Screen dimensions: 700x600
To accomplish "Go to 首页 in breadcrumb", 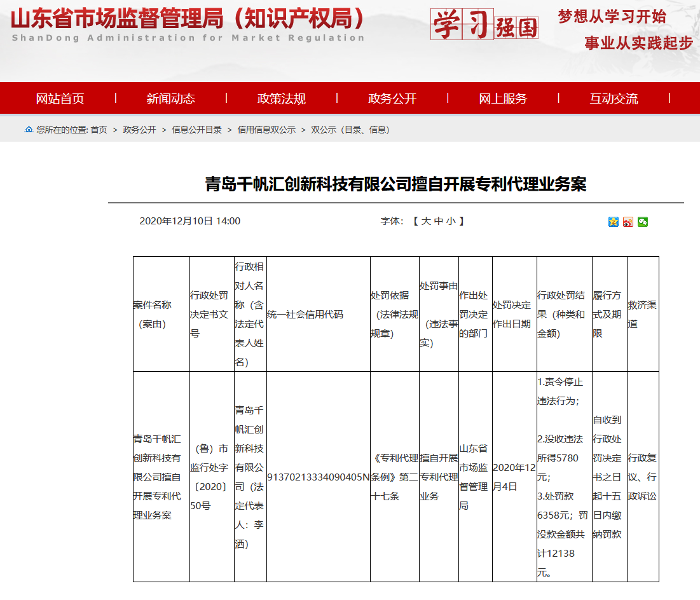I will point(99,130).
